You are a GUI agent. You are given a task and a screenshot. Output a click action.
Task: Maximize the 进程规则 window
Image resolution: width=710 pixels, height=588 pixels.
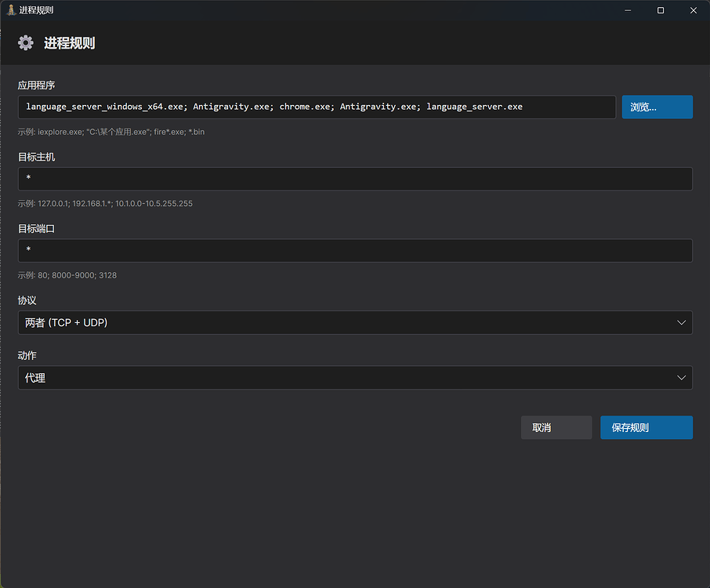[x=661, y=10]
